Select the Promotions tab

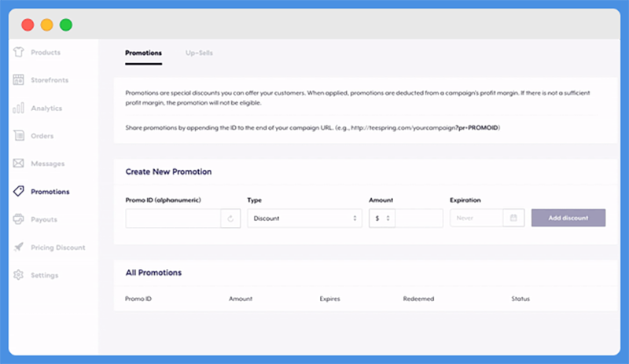(x=143, y=53)
